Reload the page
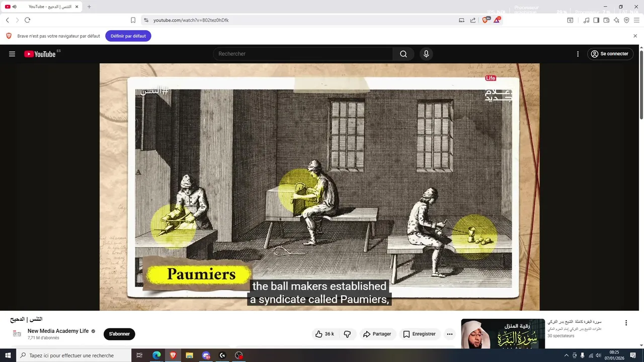The height and width of the screenshot is (362, 644). tap(27, 20)
